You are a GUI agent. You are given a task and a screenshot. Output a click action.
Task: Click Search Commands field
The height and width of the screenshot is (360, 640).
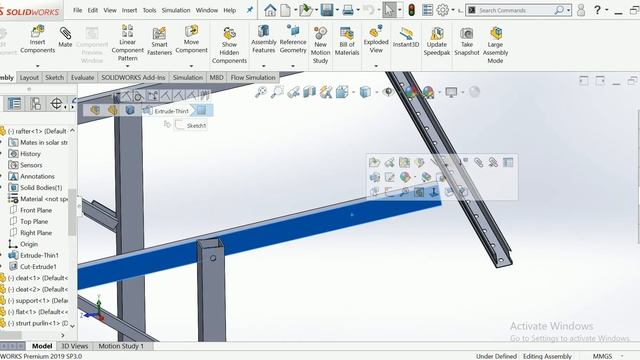click(518, 10)
